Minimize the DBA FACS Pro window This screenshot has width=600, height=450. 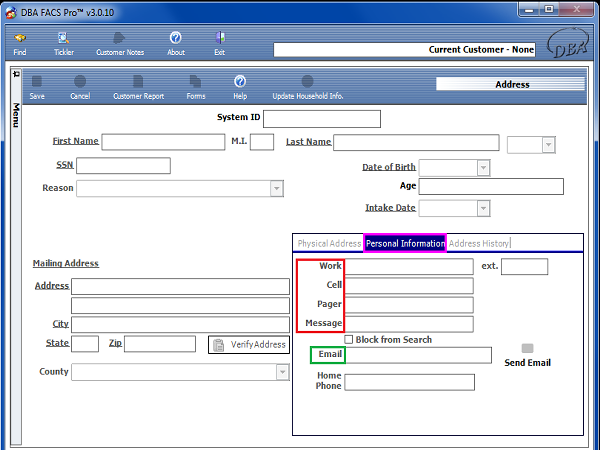coord(529,10)
